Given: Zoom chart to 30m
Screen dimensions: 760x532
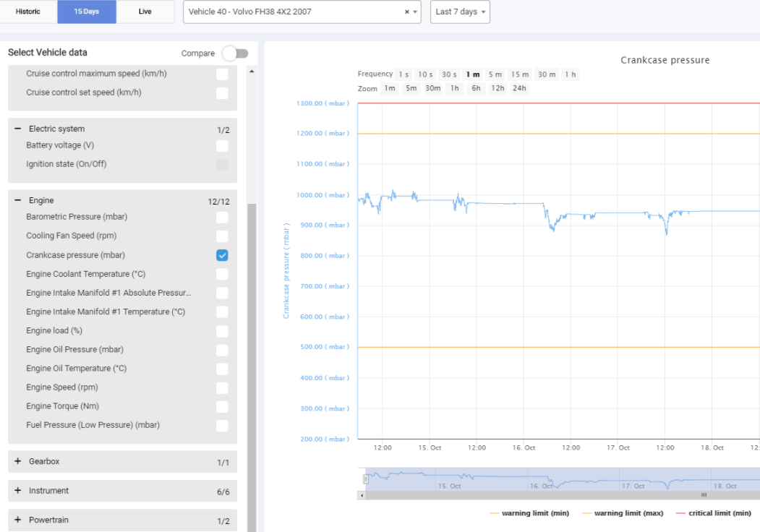Looking at the screenshot, I should click(433, 88).
